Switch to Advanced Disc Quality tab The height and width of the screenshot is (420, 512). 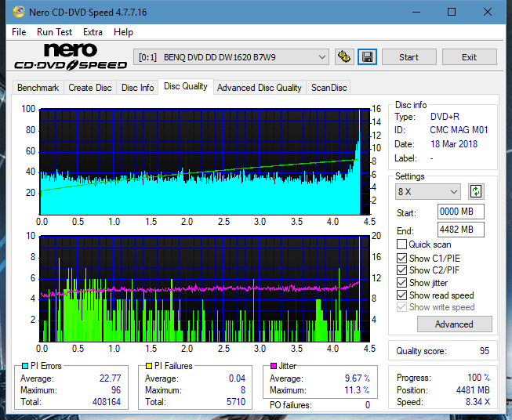pyautogui.click(x=260, y=88)
